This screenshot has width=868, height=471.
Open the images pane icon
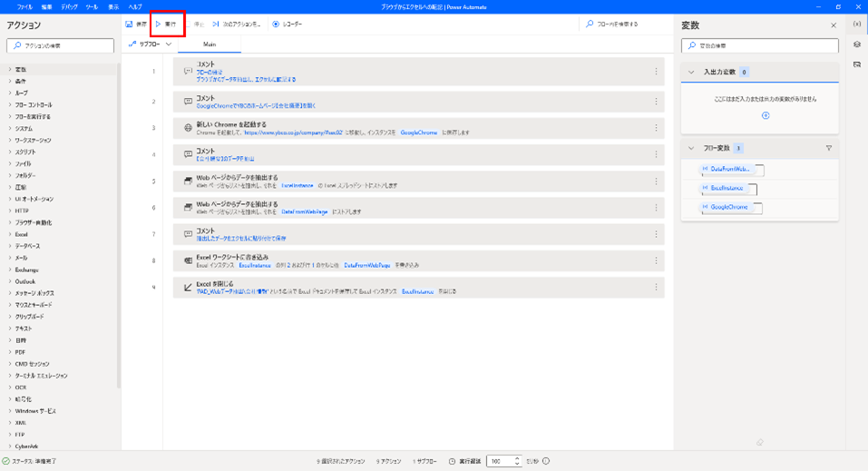click(857, 64)
